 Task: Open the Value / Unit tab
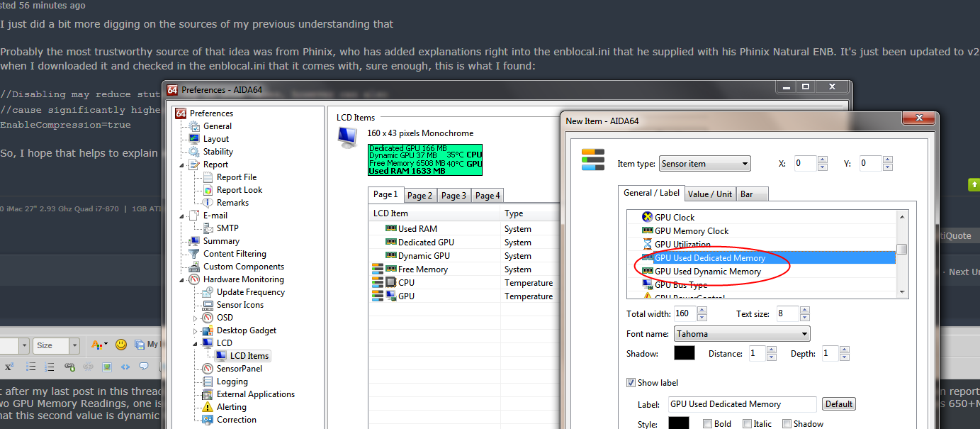709,194
